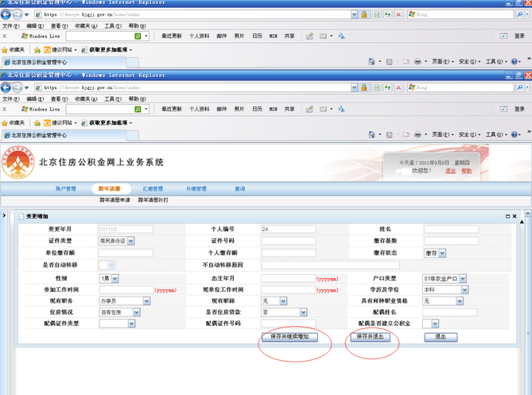
Task: Click Home icon in the back IE window
Action: click(x=372, y=61)
